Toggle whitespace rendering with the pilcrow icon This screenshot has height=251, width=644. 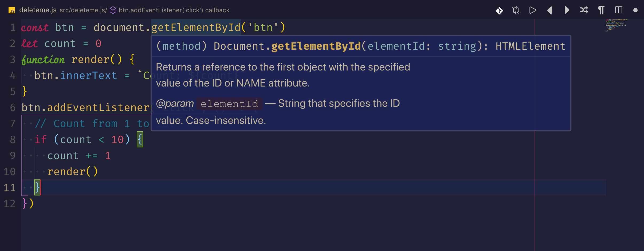click(600, 10)
